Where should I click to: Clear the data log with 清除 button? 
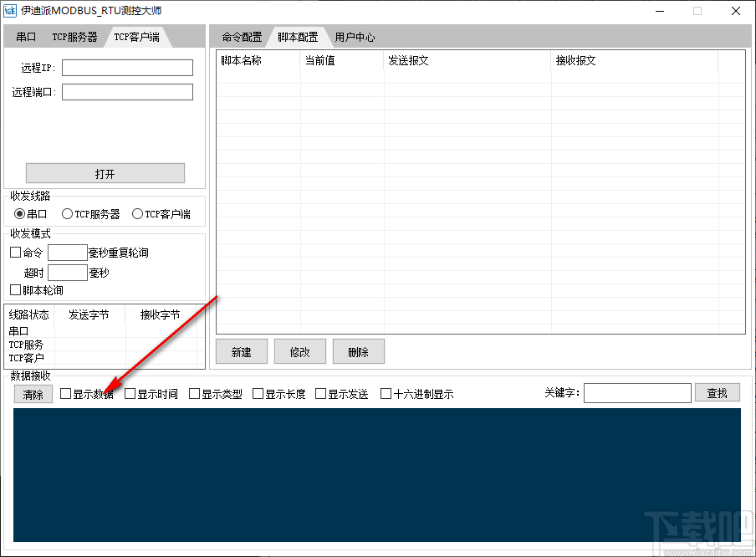33,393
